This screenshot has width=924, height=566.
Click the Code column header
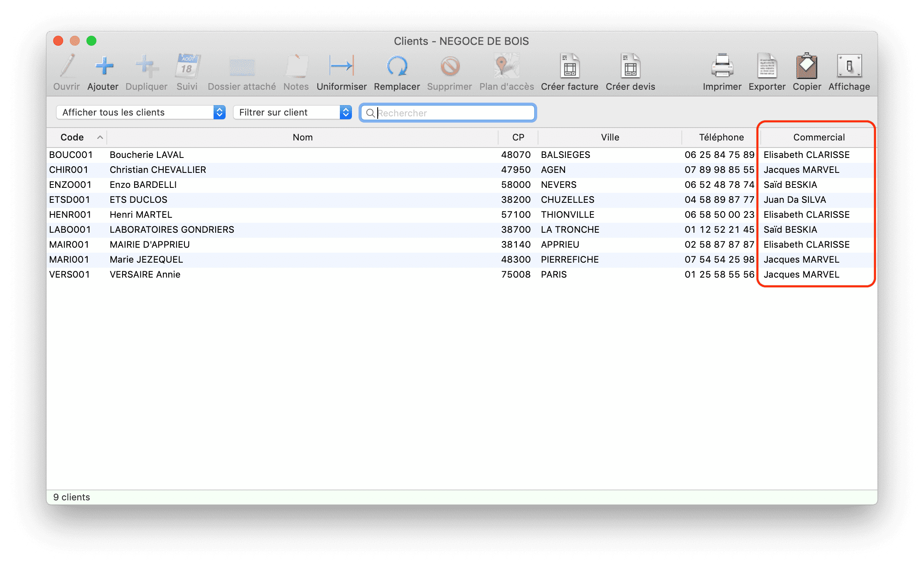[x=72, y=137]
